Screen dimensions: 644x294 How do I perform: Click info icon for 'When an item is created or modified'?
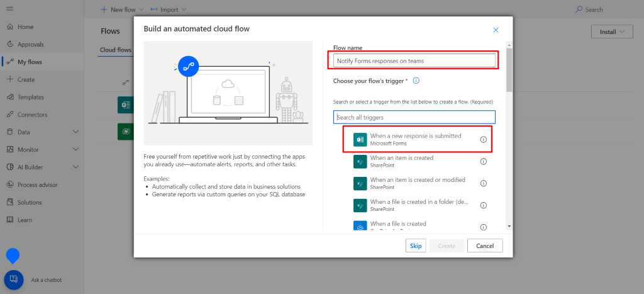coord(484,183)
